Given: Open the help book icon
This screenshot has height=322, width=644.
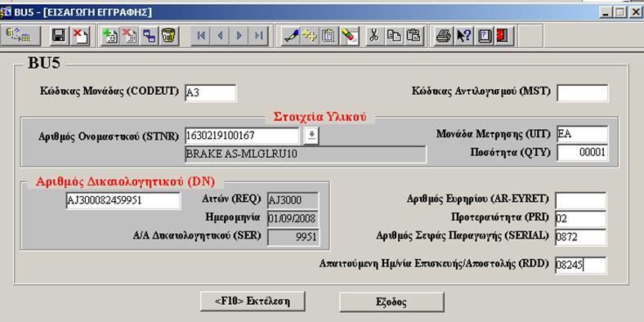Looking at the screenshot, I should pos(484,36).
